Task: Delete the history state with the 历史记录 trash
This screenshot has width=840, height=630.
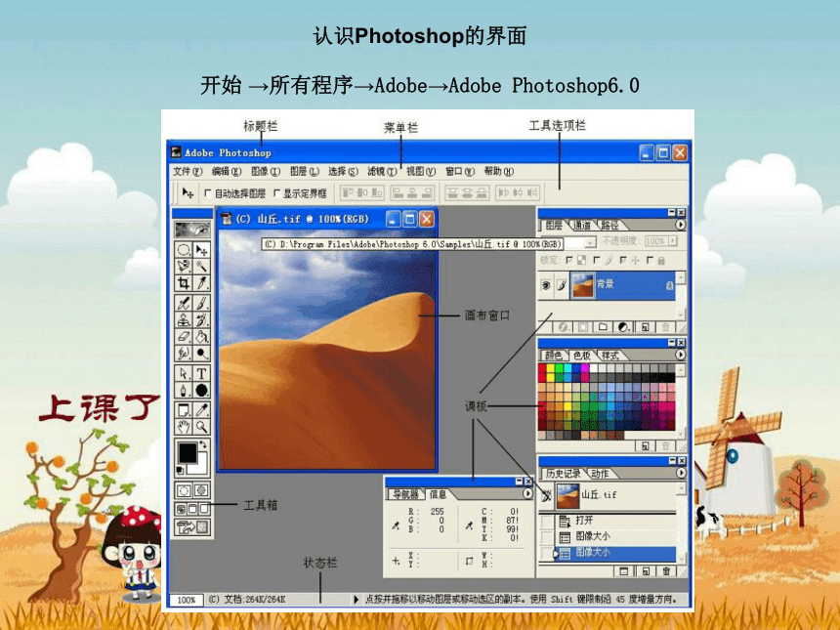Action: (x=666, y=571)
